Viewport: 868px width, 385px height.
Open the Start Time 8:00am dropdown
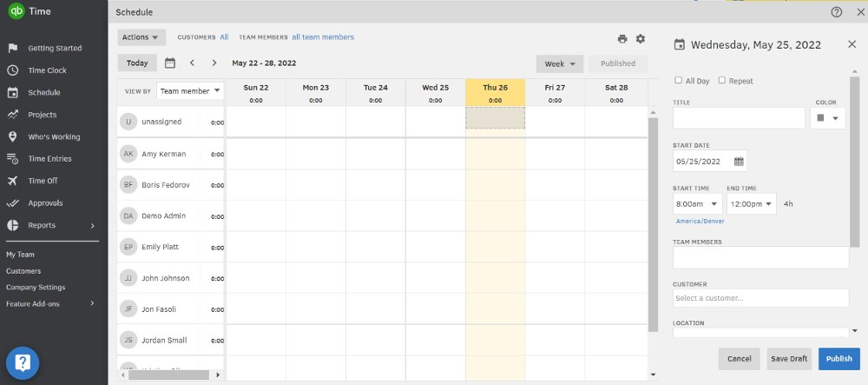pyautogui.click(x=697, y=204)
